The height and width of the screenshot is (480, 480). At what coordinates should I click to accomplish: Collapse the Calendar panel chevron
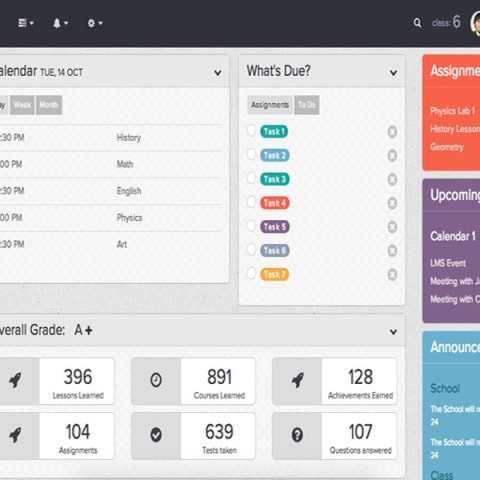pos(218,72)
